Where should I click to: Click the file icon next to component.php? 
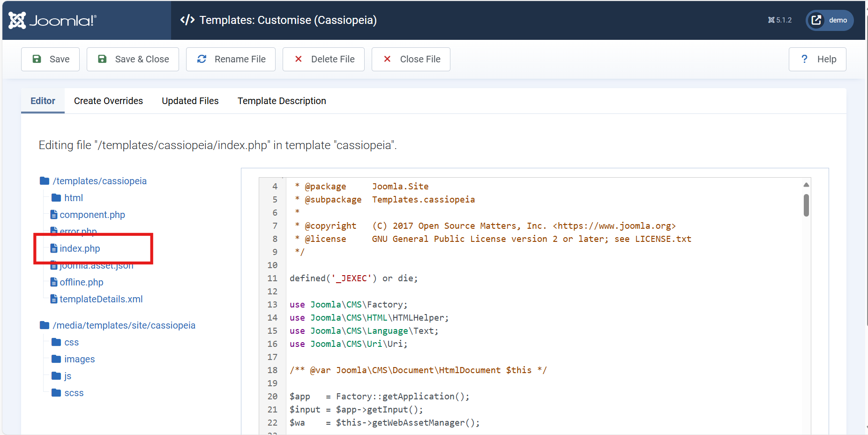[x=54, y=215]
